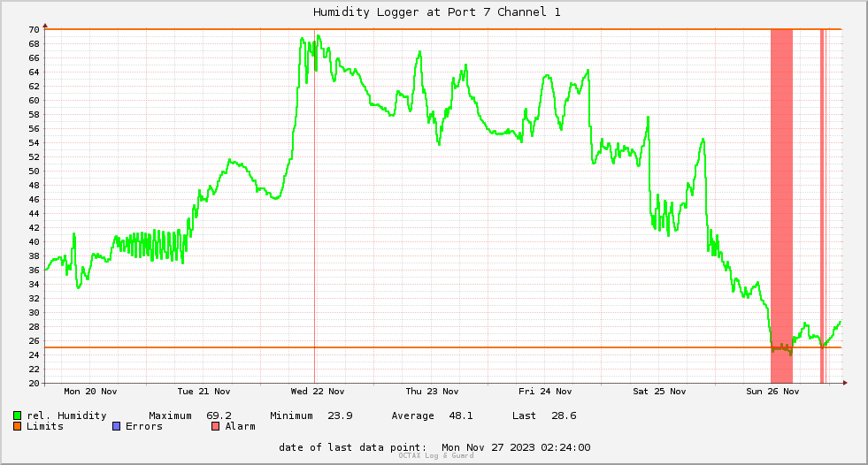Click the Average value 48.1
Viewport: 868px width, 465px height.
pyautogui.click(x=461, y=415)
